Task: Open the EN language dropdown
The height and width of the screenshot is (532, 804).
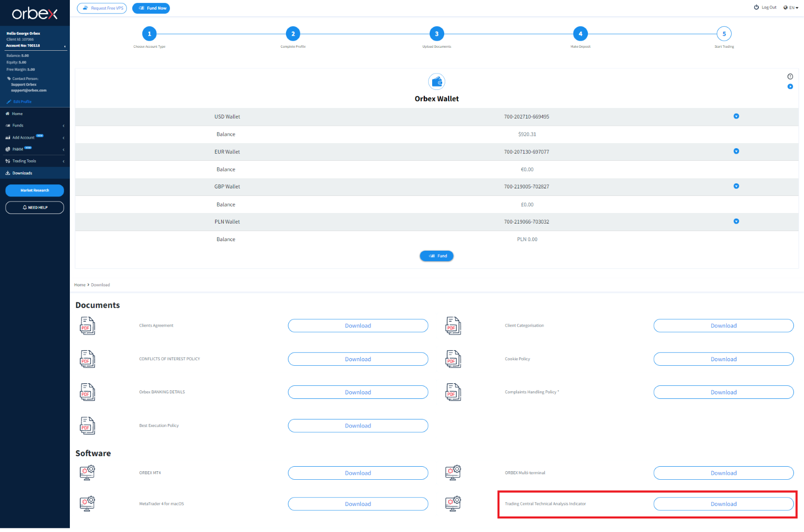Action: (x=791, y=8)
